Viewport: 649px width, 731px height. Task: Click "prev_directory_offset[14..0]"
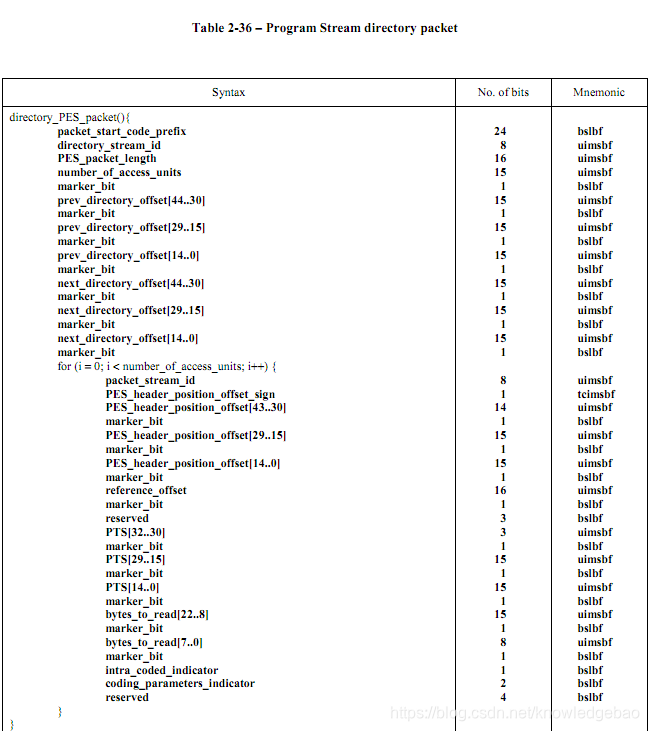pos(128,255)
